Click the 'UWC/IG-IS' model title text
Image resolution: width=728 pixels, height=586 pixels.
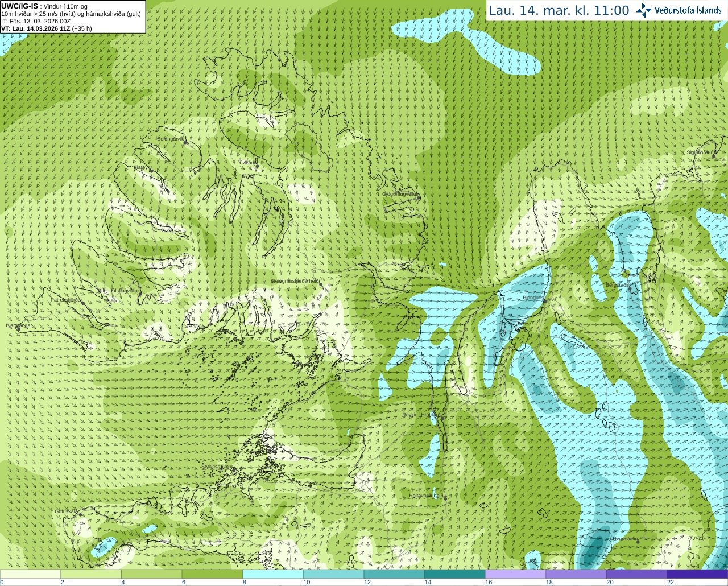pyautogui.click(x=19, y=6)
